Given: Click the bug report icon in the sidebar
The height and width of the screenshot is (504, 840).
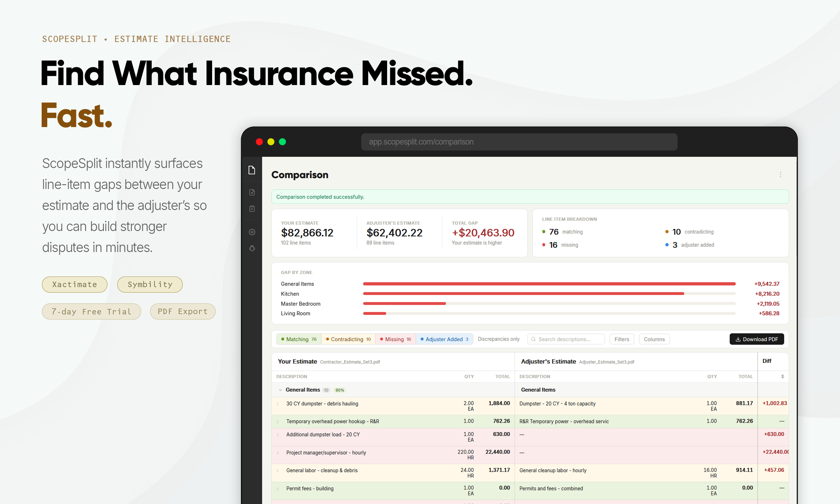Looking at the screenshot, I should click(252, 248).
